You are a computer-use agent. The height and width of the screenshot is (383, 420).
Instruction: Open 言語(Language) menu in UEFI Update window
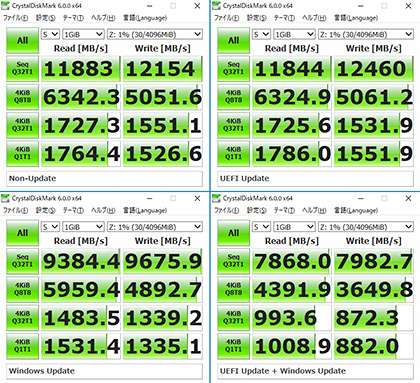(x=356, y=18)
